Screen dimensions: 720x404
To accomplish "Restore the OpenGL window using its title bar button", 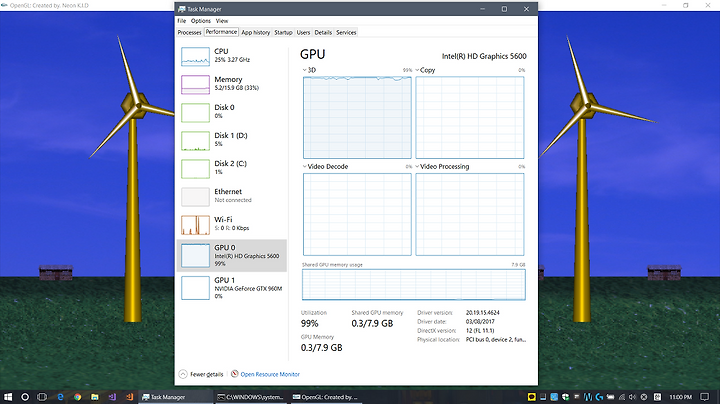I will 686,6.
